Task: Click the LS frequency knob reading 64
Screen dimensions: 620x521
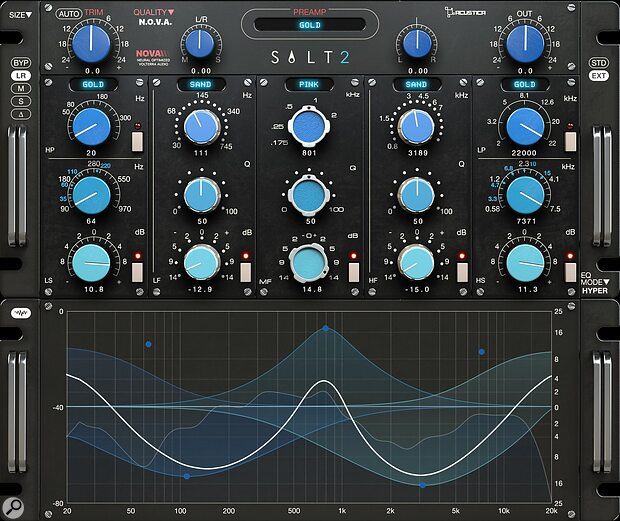Action: (x=91, y=196)
